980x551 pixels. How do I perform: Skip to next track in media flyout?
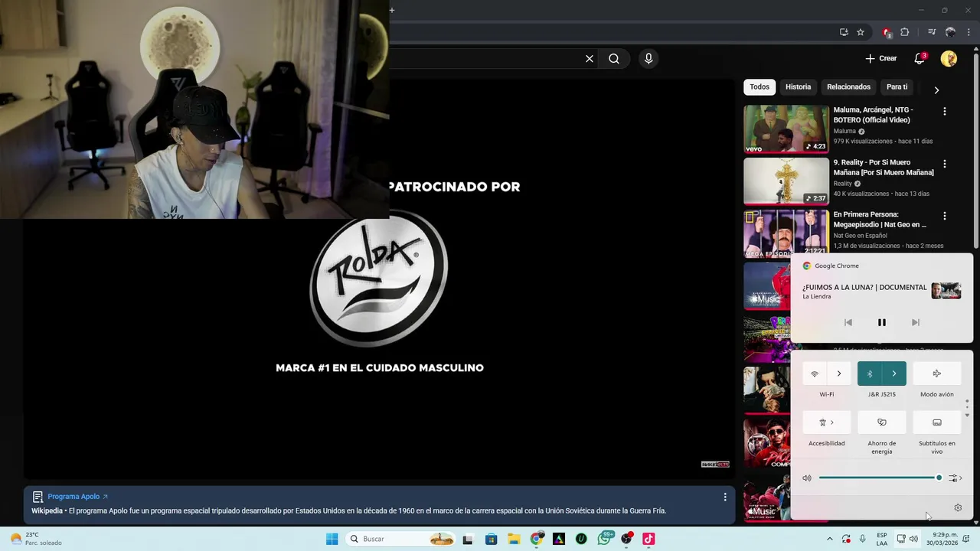[915, 322]
